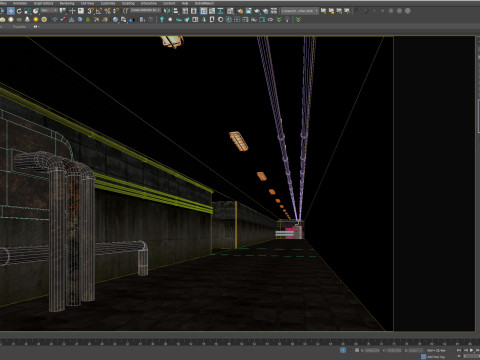Click Render in the Cloud icon

265,11
